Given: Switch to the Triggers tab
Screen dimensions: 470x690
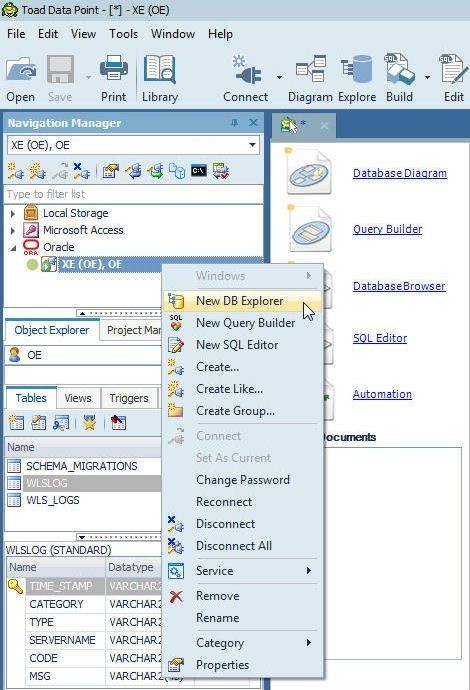Looking at the screenshot, I should click(x=129, y=398).
